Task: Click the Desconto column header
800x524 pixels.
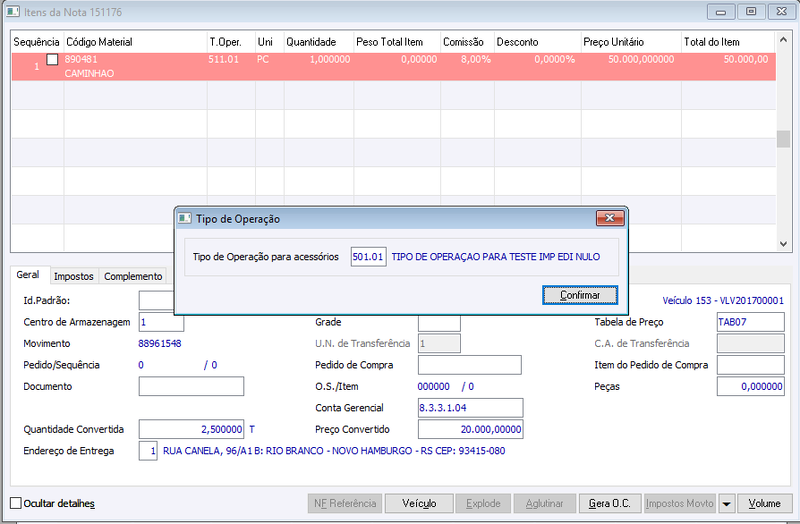Action: click(538, 42)
